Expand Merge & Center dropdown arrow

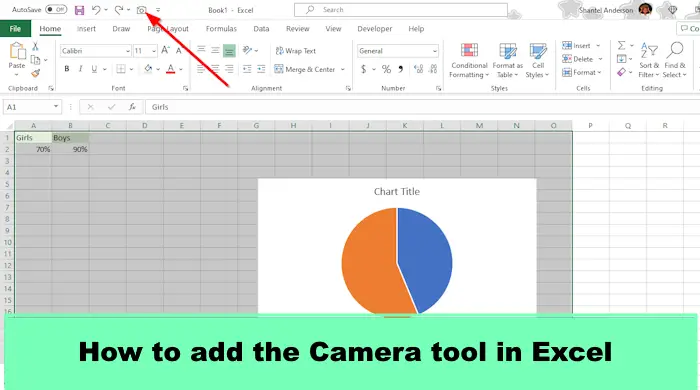(343, 70)
